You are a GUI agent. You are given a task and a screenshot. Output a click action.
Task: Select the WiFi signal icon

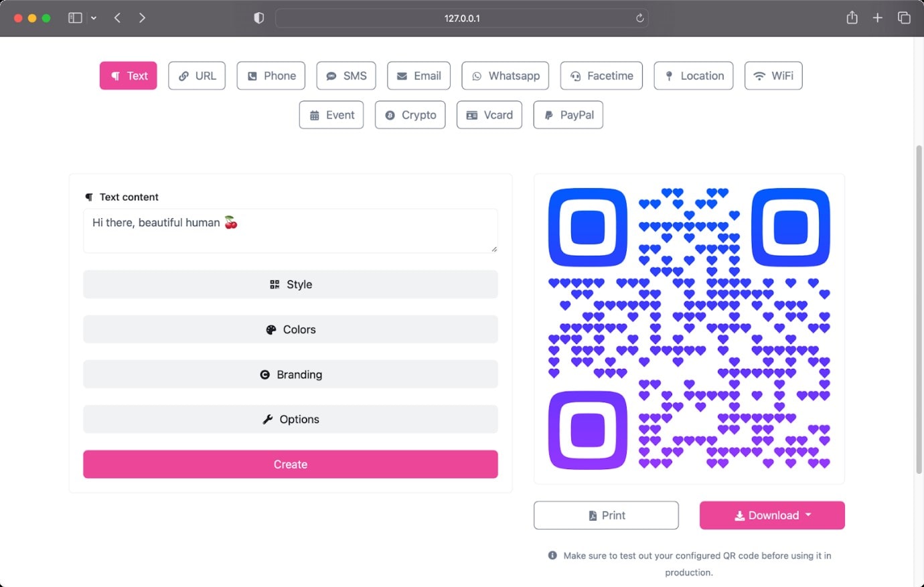pyautogui.click(x=759, y=76)
